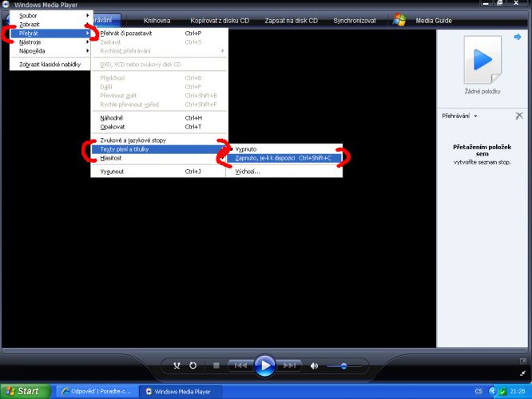Viewport: 532px width, 399px height.
Task: Expand the Nástroje submenu
Action: (x=50, y=42)
